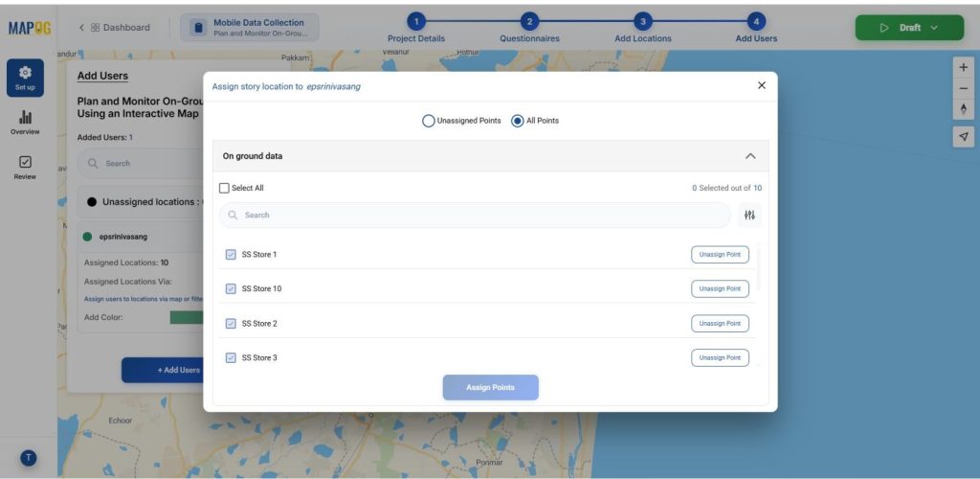Open the green Add Color swatch

[x=187, y=318]
